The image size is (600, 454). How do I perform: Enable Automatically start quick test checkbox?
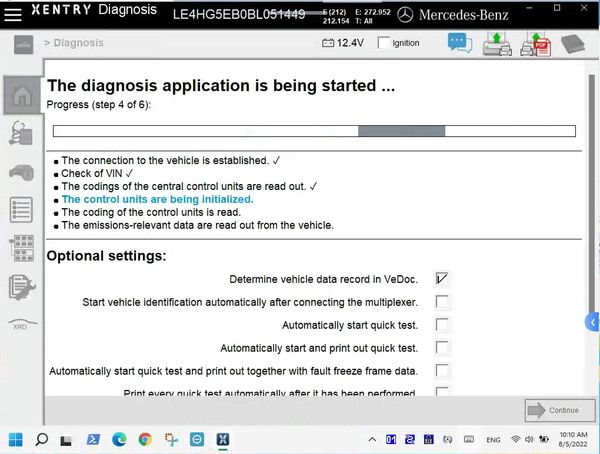[442, 325]
